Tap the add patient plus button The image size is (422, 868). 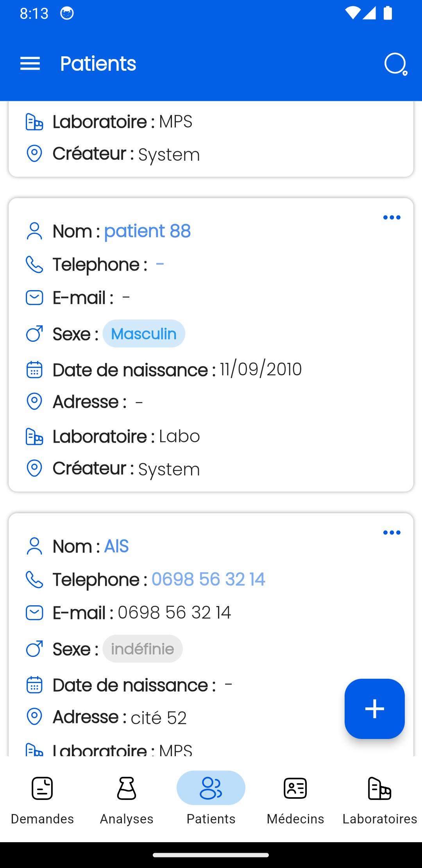tap(374, 709)
